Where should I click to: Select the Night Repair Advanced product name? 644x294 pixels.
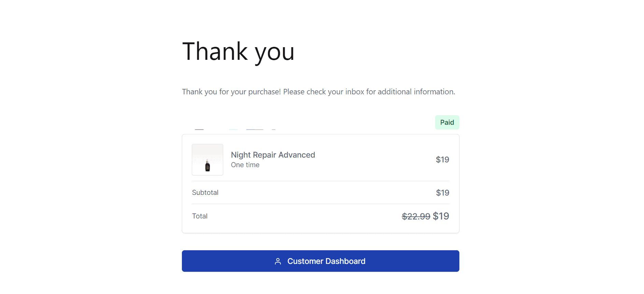click(273, 155)
